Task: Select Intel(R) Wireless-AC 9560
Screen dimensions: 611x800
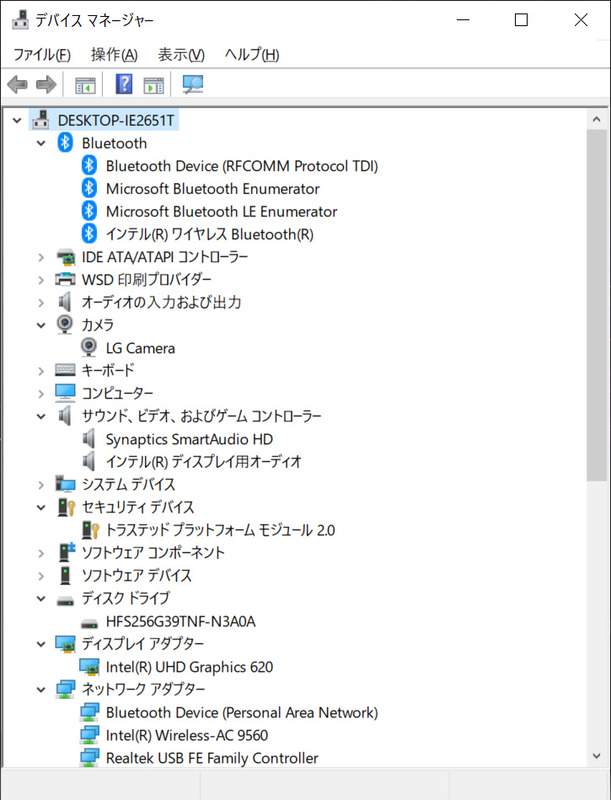Action: [x=187, y=735]
